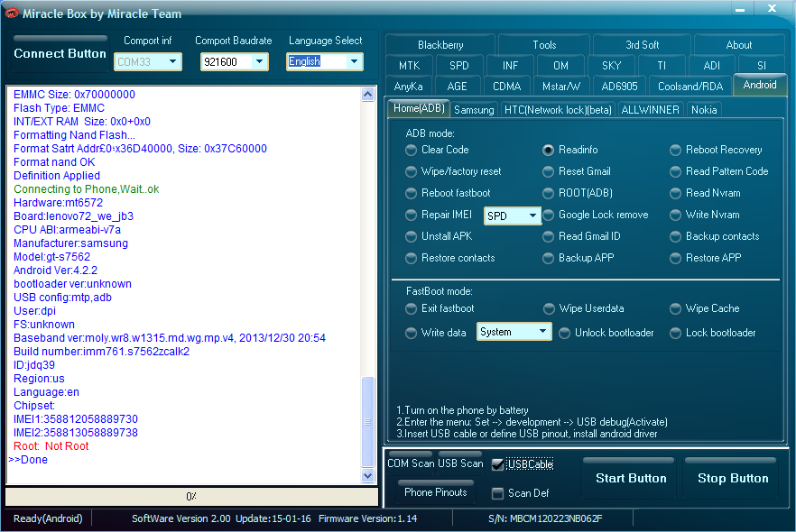Switch to the MTK tab
796x532 pixels.
click(409, 66)
